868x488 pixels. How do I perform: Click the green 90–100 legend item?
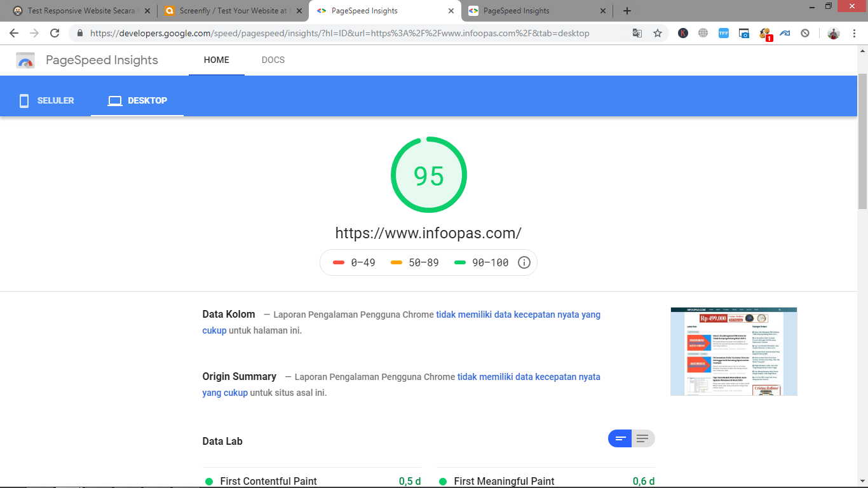[x=481, y=262]
